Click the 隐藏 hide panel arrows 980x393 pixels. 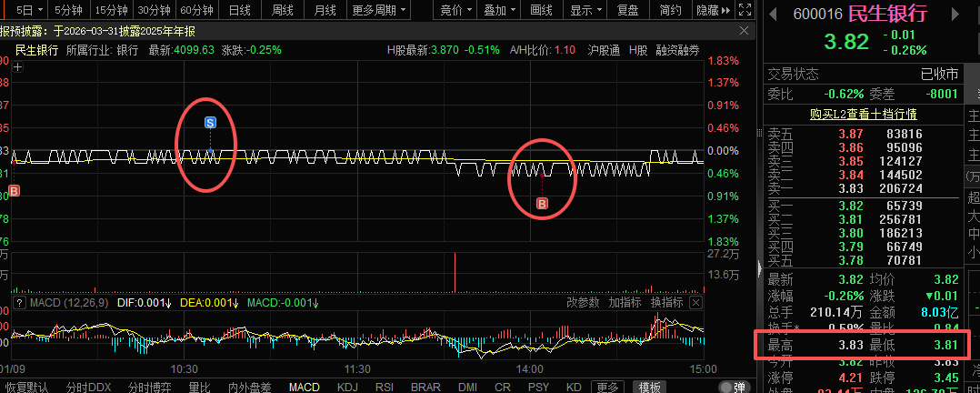click(x=713, y=10)
